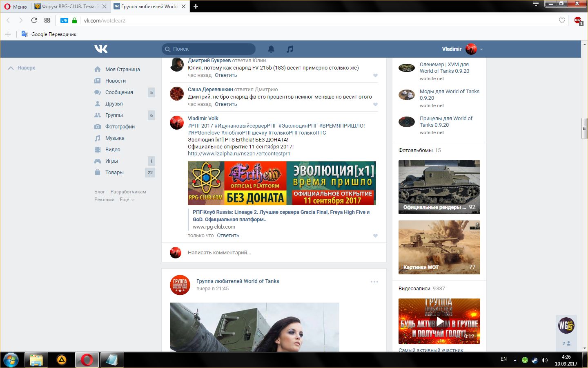The height and width of the screenshot is (368, 588).
Task: Click Саша Деревяшкин's avatar
Action: click(177, 94)
